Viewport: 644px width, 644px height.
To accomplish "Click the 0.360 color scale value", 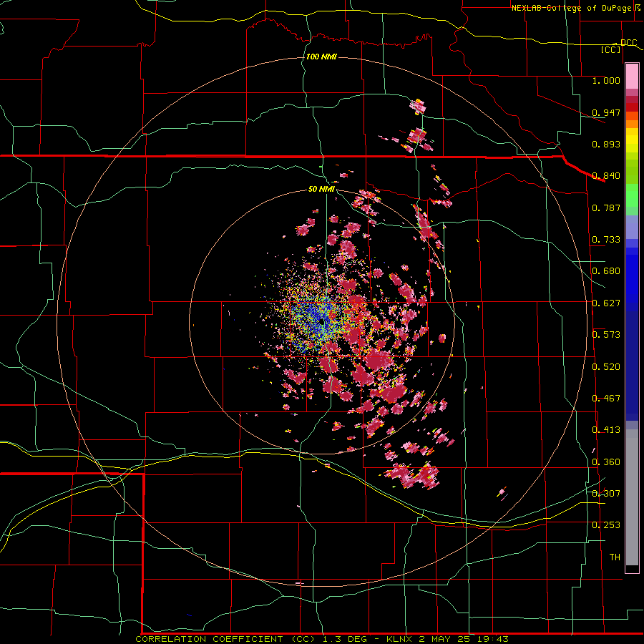I will (x=606, y=462).
